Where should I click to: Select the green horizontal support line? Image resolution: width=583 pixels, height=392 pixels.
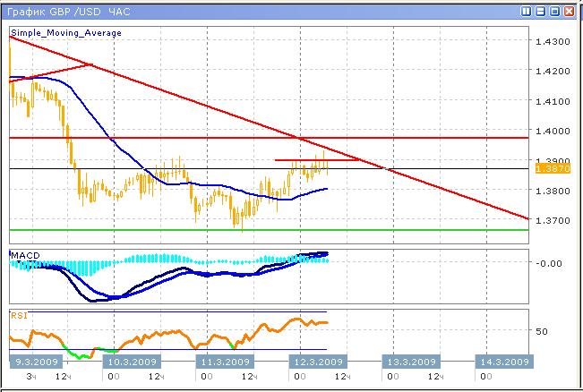click(x=269, y=230)
